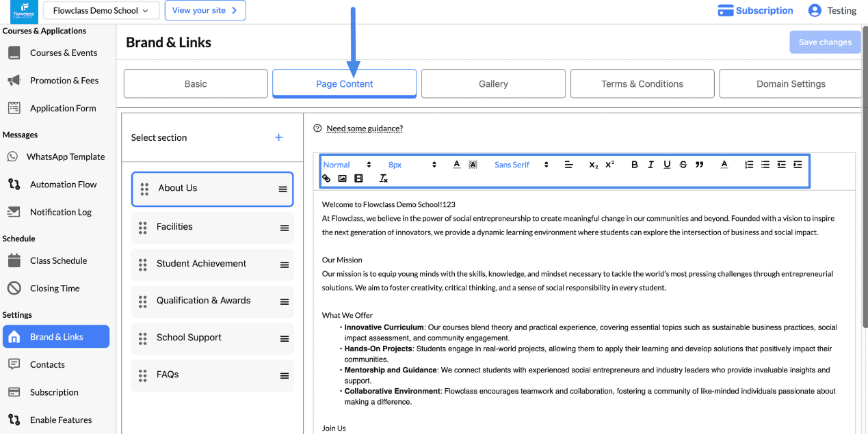Select the School Support section
This screenshot has width=868, height=434.
[212, 338]
